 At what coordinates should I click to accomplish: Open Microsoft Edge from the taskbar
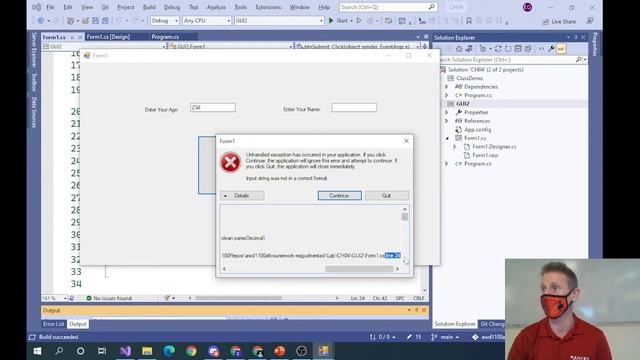click(x=169, y=351)
